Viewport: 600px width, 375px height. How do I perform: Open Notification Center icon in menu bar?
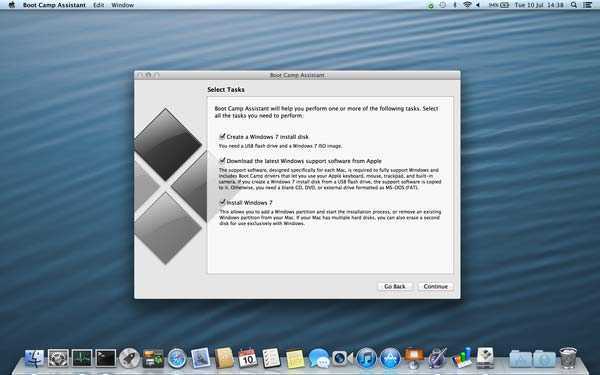point(588,5)
